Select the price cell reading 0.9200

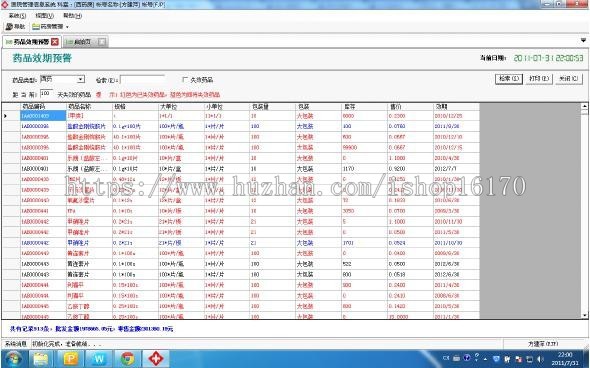click(411, 169)
